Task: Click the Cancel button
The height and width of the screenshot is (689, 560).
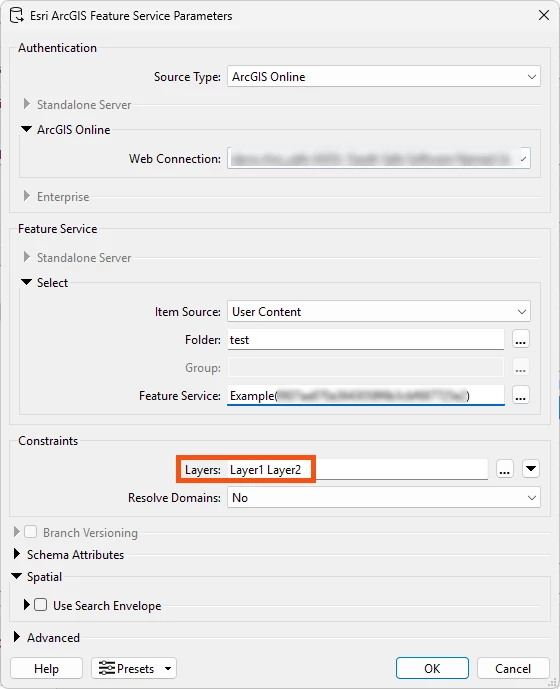Action: (x=513, y=668)
